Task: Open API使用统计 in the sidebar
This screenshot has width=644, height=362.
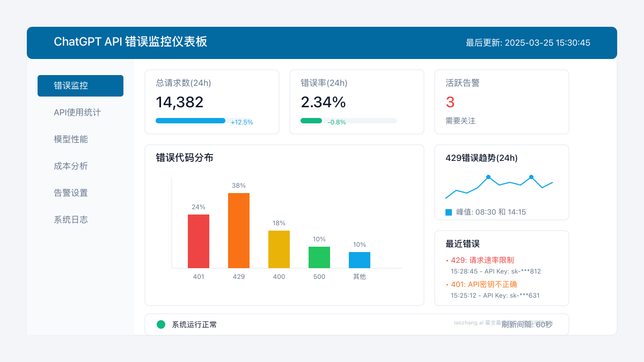Action: click(77, 113)
